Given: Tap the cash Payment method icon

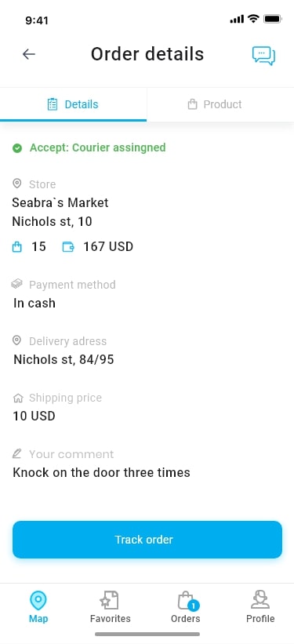Looking at the screenshot, I should [16, 284].
